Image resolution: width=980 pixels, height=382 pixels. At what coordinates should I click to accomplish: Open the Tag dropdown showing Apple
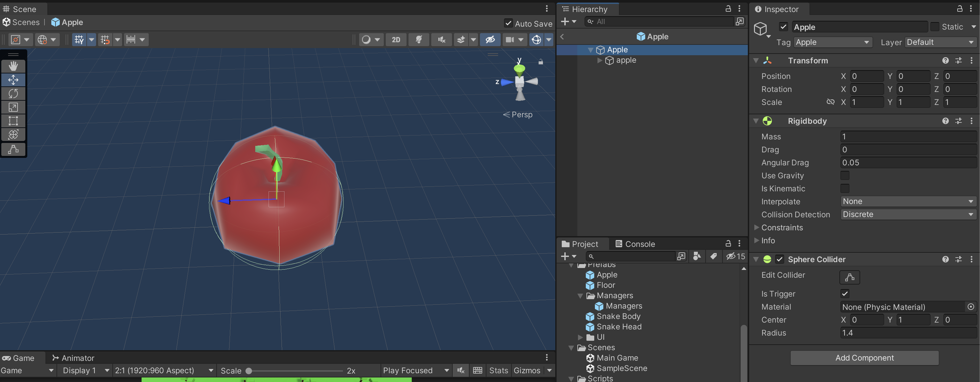tap(832, 42)
